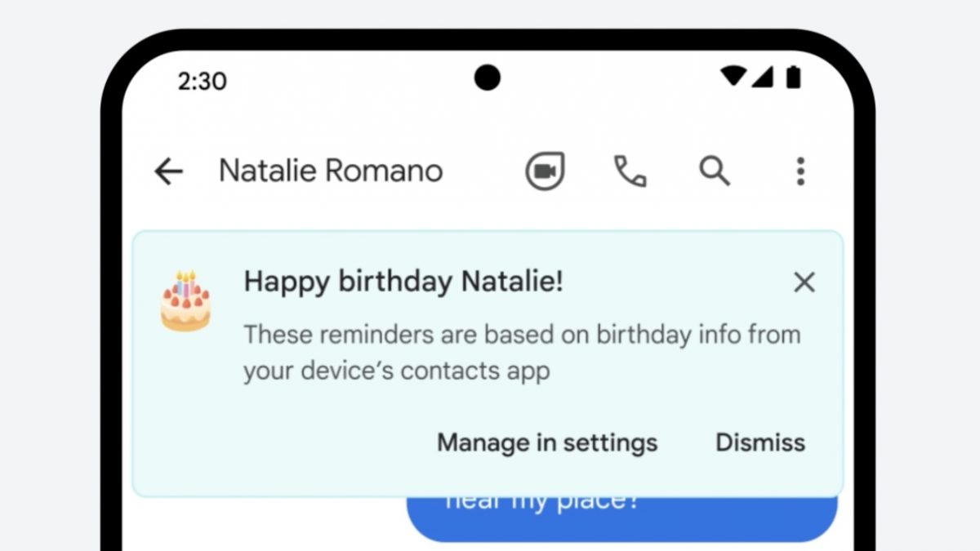The height and width of the screenshot is (551, 980).
Task: Tap the battery indicator icon
Action: coord(793,78)
